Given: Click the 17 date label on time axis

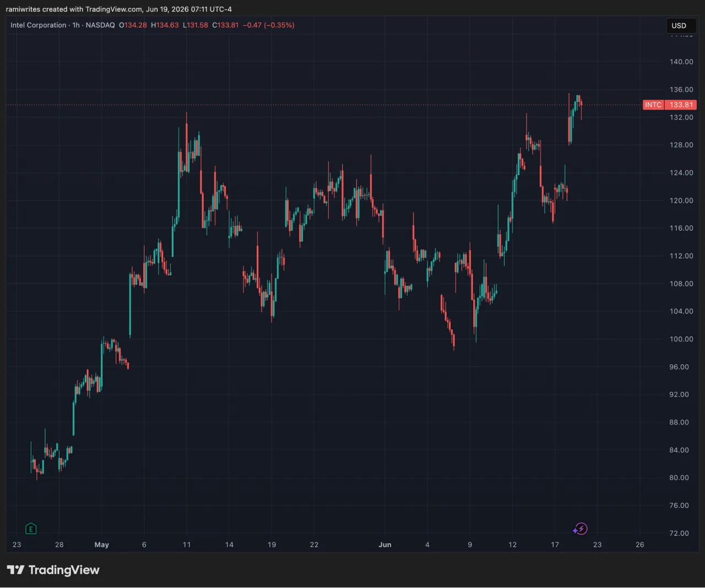Looking at the screenshot, I should 555,545.
